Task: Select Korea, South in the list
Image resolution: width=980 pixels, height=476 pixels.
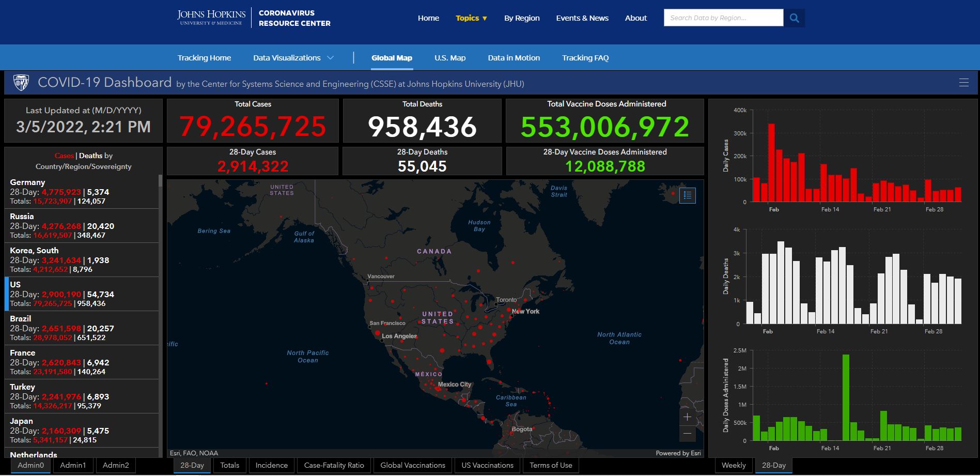Action: [82, 260]
